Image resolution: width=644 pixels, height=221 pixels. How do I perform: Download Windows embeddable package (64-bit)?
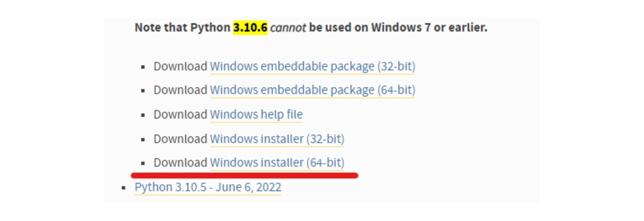312,91
